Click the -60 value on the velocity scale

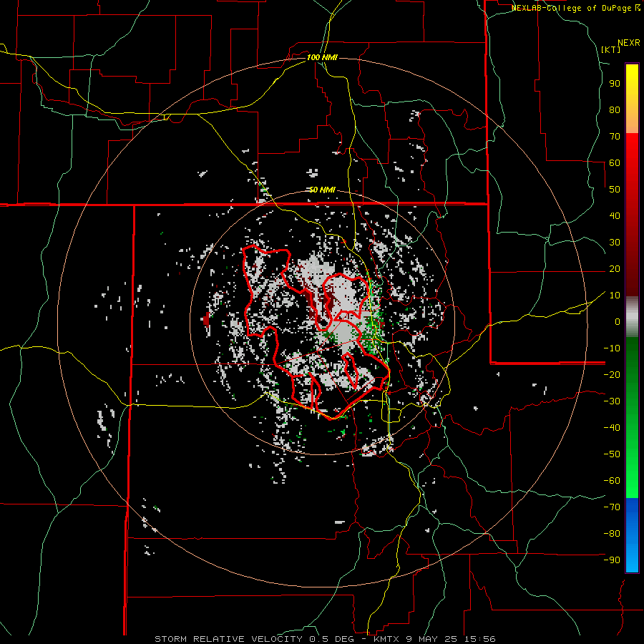pyautogui.click(x=612, y=481)
